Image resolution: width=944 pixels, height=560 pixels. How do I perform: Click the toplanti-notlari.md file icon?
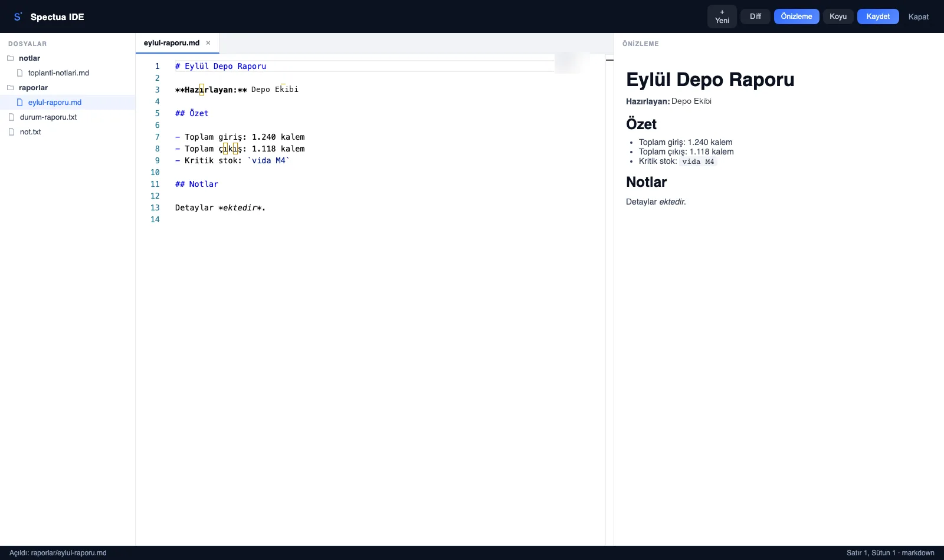tap(19, 73)
